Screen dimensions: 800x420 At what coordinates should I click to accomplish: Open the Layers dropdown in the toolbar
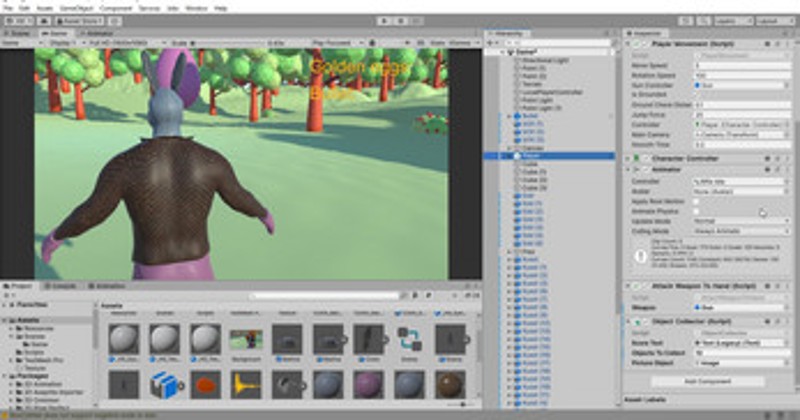pyautogui.click(x=733, y=21)
